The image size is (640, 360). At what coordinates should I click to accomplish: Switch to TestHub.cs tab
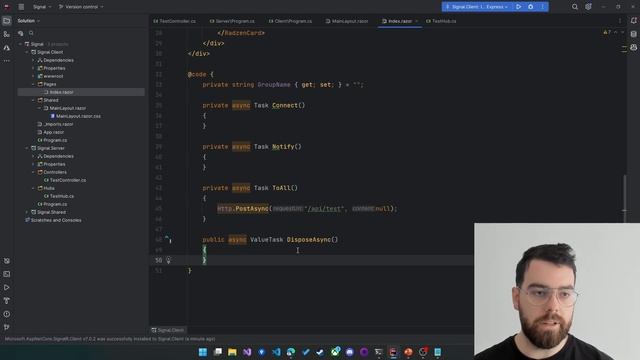(x=441, y=21)
